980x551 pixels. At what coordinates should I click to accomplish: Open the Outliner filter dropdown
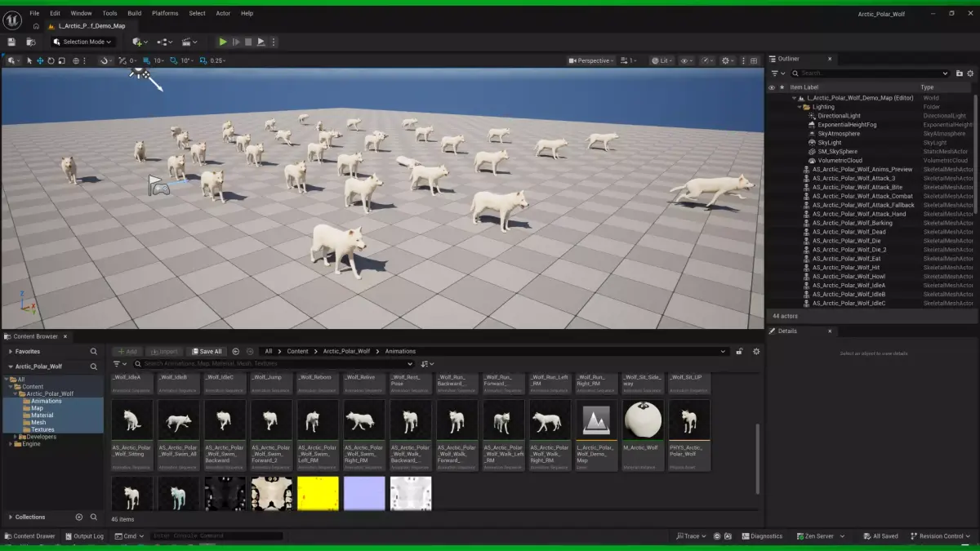point(777,73)
